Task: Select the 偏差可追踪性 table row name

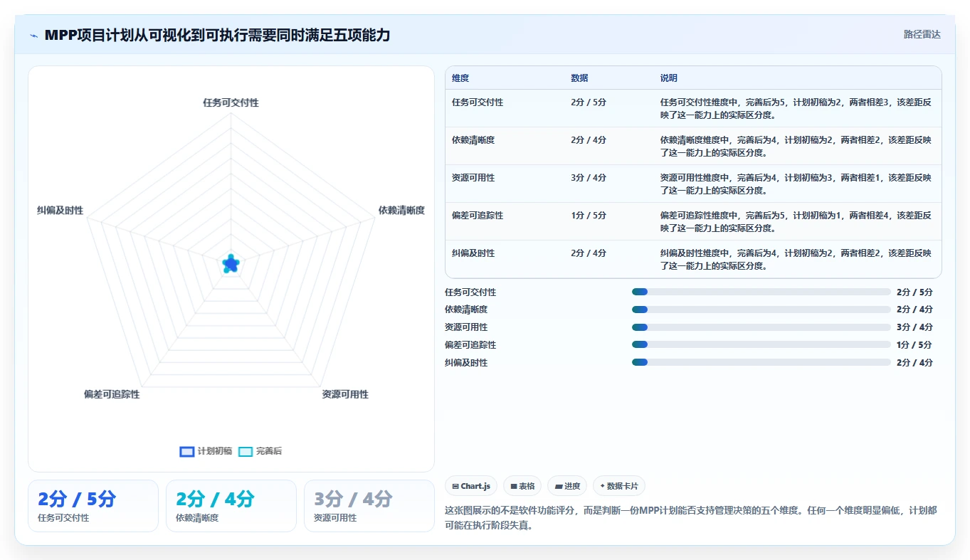Action: tap(478, 216)
